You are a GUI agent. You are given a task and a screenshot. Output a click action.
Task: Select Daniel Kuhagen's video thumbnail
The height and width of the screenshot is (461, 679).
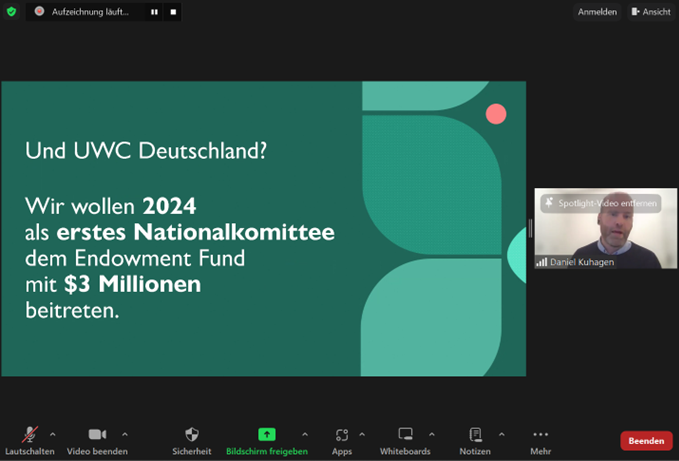(x=598, y=235)
